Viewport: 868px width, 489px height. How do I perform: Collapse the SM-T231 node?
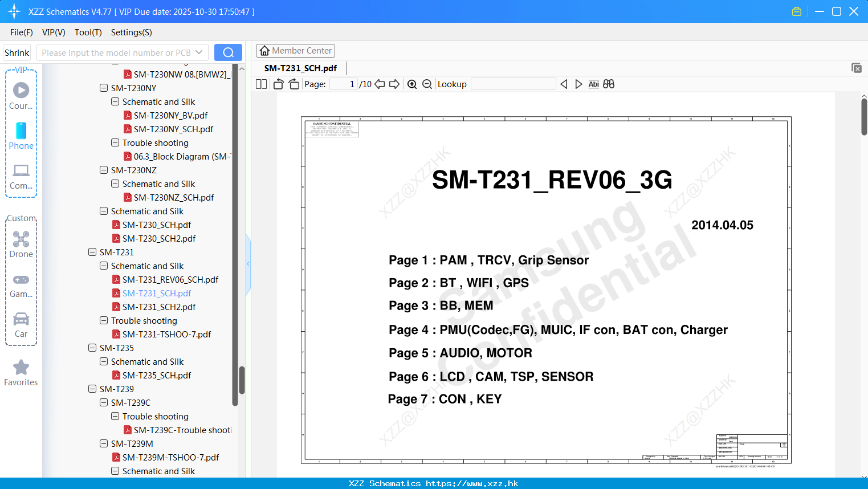click(92, 252)
